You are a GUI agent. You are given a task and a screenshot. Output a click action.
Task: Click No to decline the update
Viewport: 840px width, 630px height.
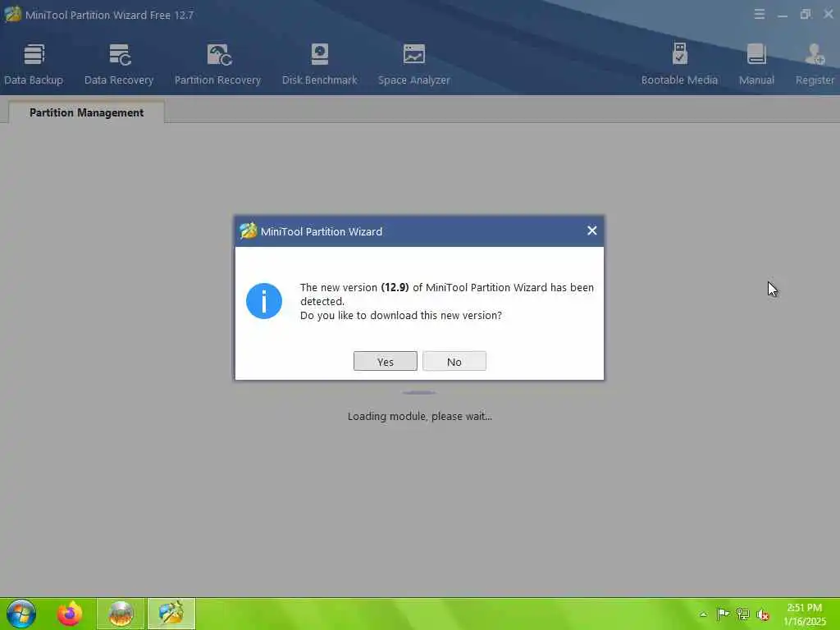click(454, 361)
